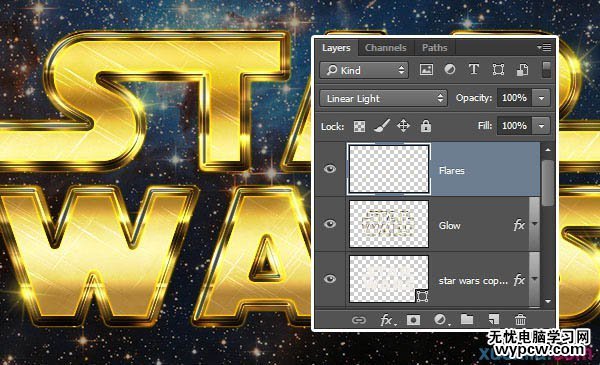Select the Glow layer thumbnail

click(x=389, y=224)
